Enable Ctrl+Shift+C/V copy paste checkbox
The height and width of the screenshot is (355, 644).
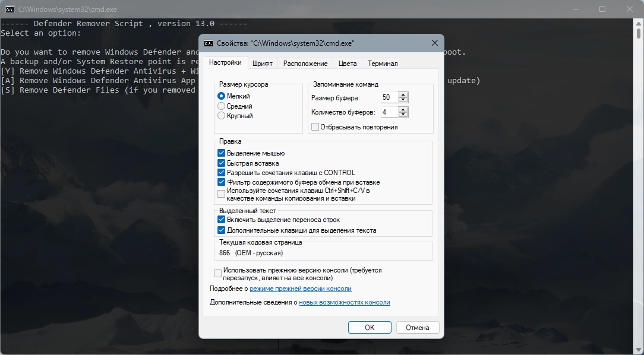221,194
